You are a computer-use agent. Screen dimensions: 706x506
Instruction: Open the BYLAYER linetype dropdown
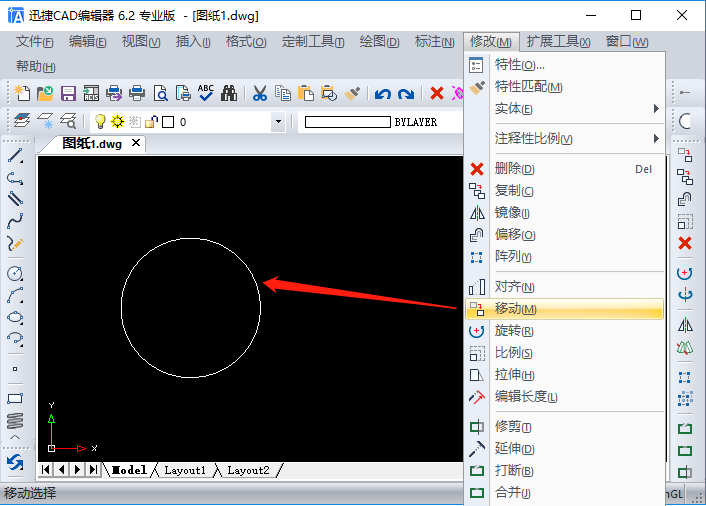pos(380,122)
